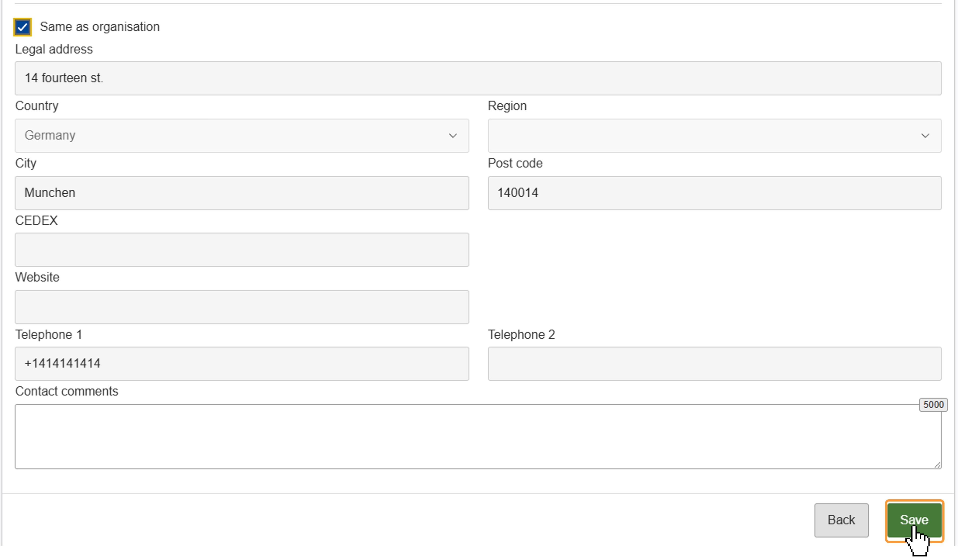The width and height of the screenshot is (958, 560).
Task: Open the Region dropdown
Action: point(703,135)
